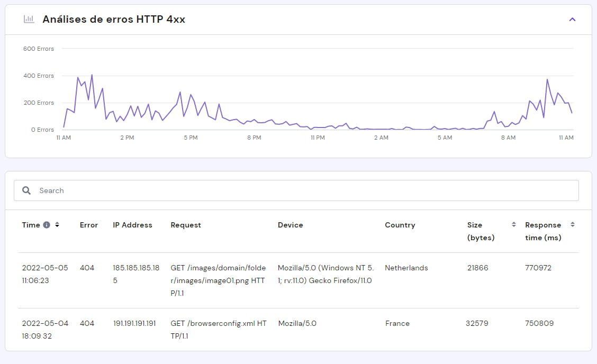Click the bar chart icon beside the title
Screen dimensions: 597x364
[x=29, y=20]
